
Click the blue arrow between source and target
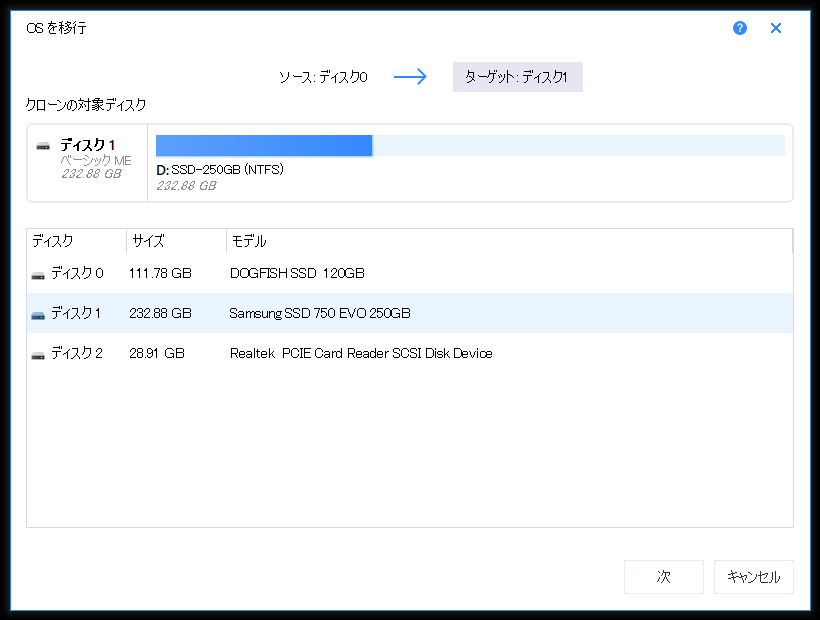point(410,77)
